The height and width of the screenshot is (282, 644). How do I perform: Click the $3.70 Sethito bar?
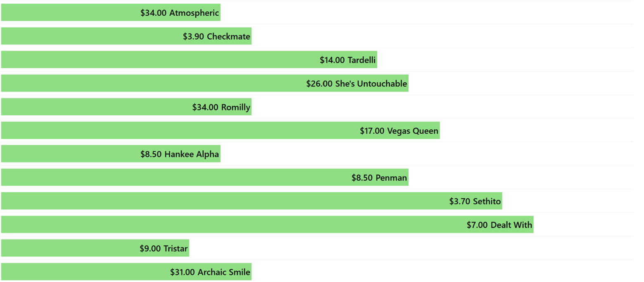(x=252, y=201)
